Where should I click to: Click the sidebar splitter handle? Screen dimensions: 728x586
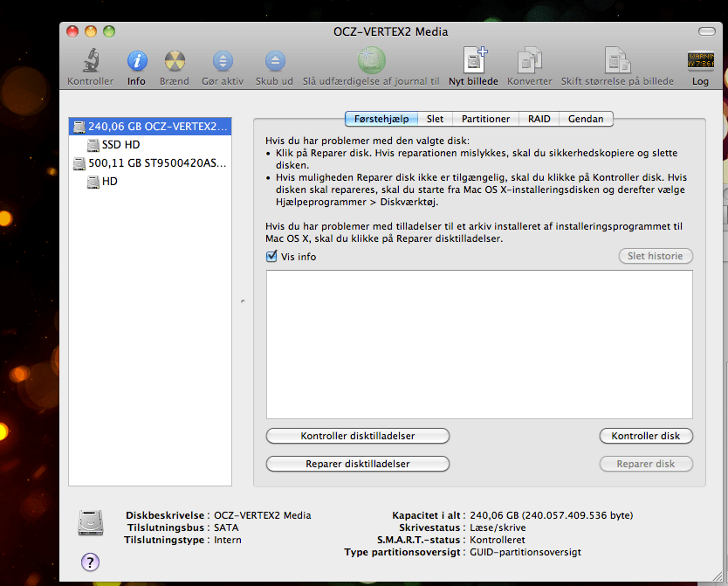coord(242,301)
